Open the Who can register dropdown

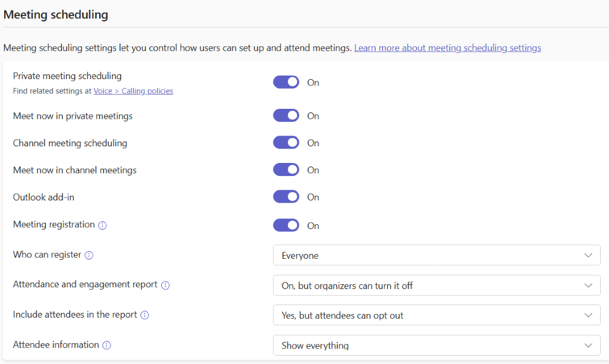coord(436,255)
